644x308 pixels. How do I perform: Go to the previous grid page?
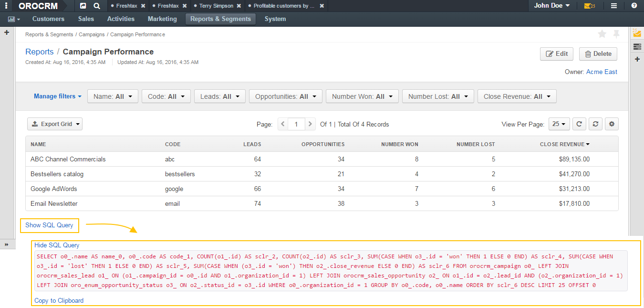(x=283, y=124)
